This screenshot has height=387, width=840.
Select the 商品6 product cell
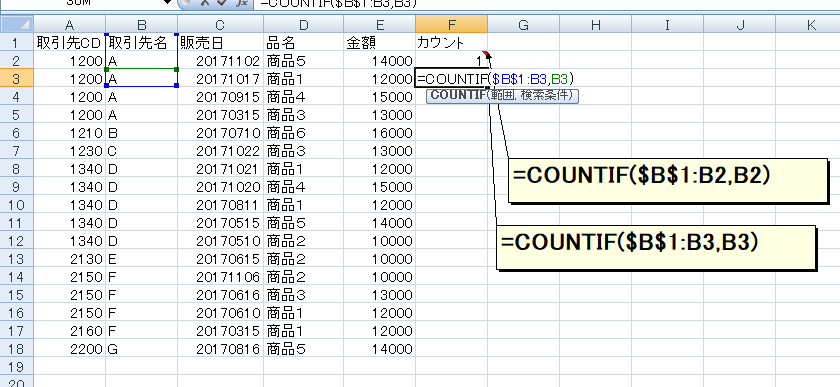[x=303, y=133]
